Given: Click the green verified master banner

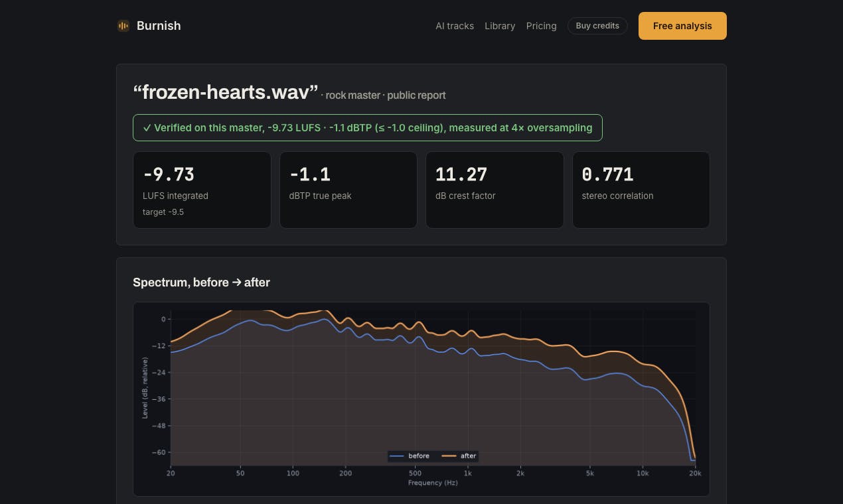Looking at the screenshot, I should click(x=368, y=127).
